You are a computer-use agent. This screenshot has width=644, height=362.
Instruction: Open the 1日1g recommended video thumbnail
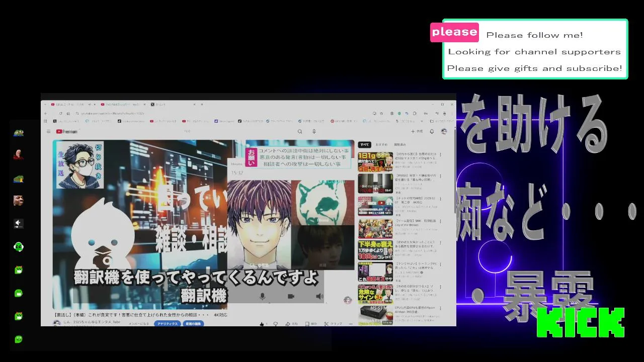(x=375, y=162)
